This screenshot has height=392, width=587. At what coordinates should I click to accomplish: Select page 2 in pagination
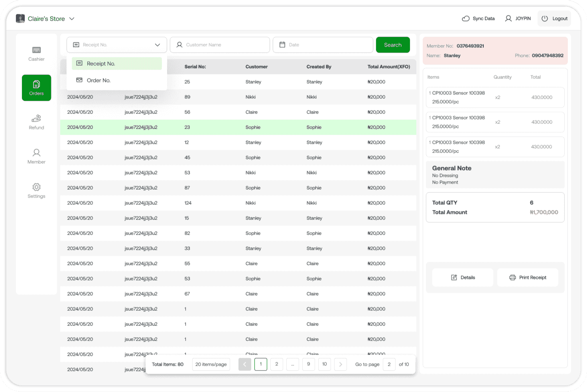pyautogui.click(x=277, y=364)
